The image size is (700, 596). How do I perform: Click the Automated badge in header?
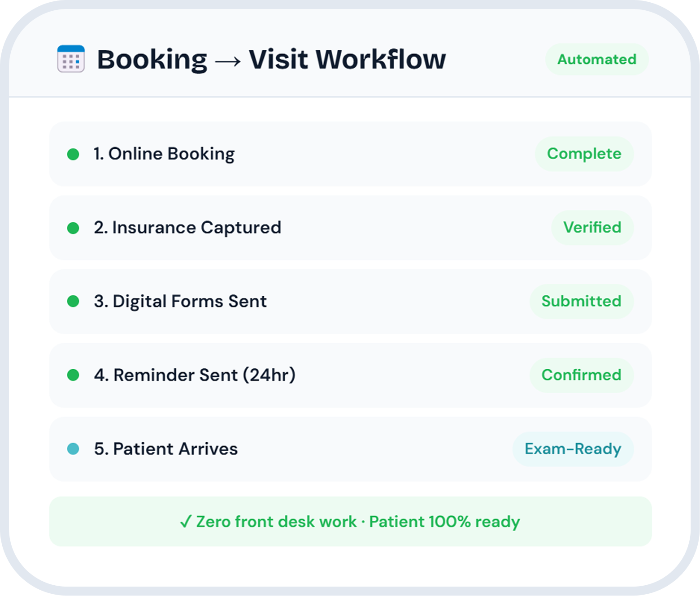point(596,59)
